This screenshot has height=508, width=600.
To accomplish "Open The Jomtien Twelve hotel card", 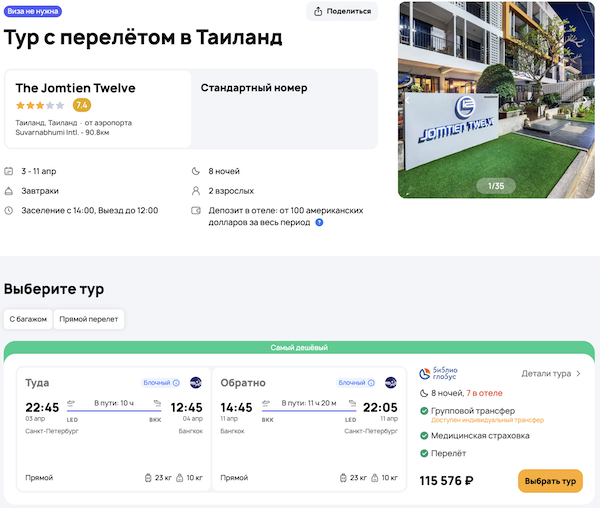I will coord(97,108).
